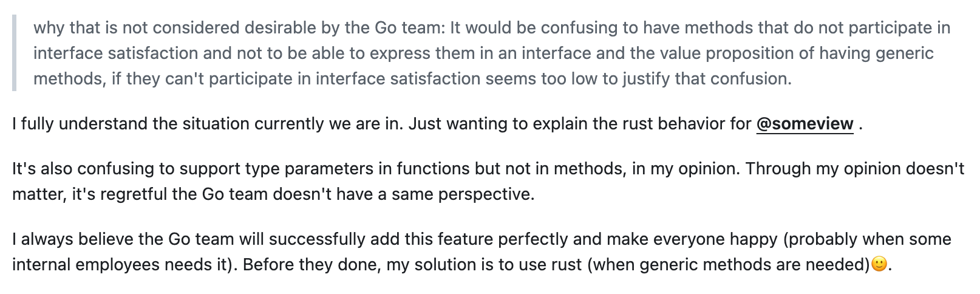Viewport: 980px width, 294px height.
Task: Click the paragraph starting "I always believe"
Action: point(481,252)
